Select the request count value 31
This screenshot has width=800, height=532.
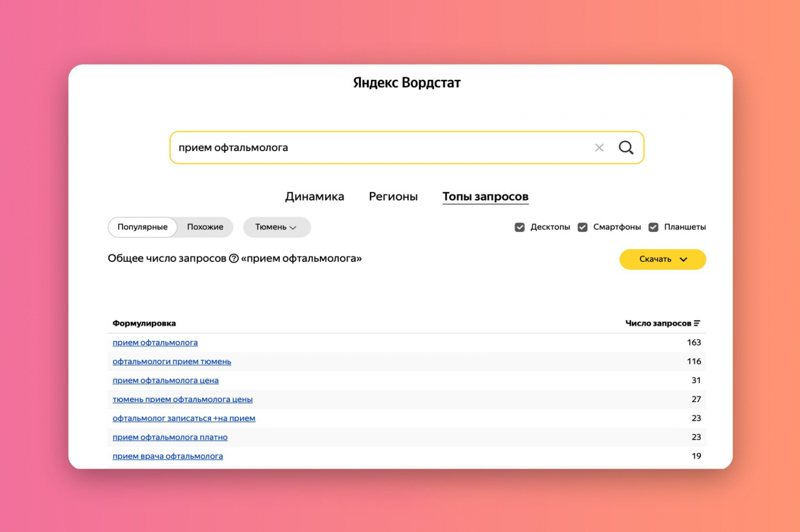tap(696, 380)
